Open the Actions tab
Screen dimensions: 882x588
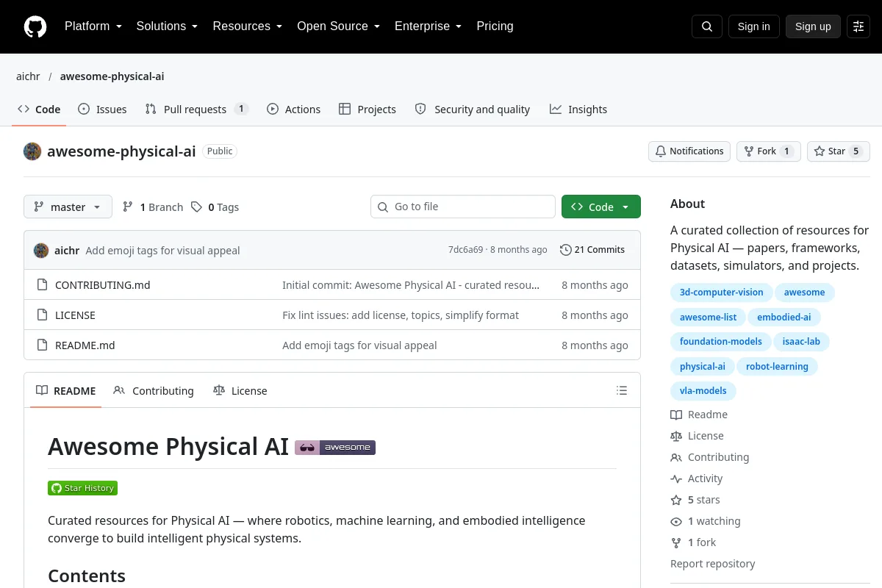click(x=294, y=110)
